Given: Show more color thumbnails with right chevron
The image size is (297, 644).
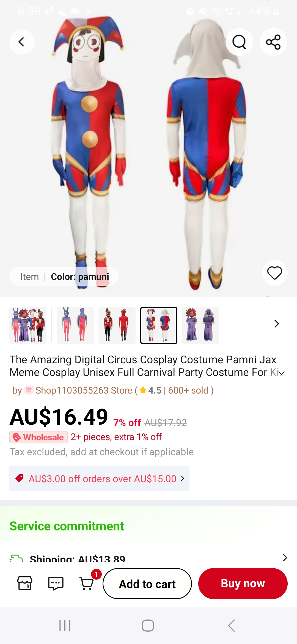Looking at the screenshot, I should [277, 324].
